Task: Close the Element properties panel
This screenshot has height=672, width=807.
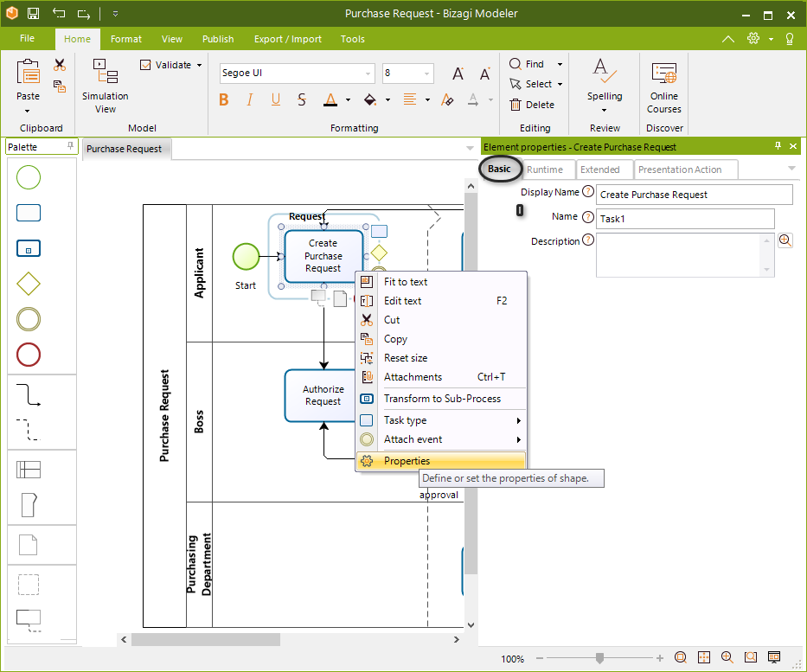Action: (x=793, y=146)
